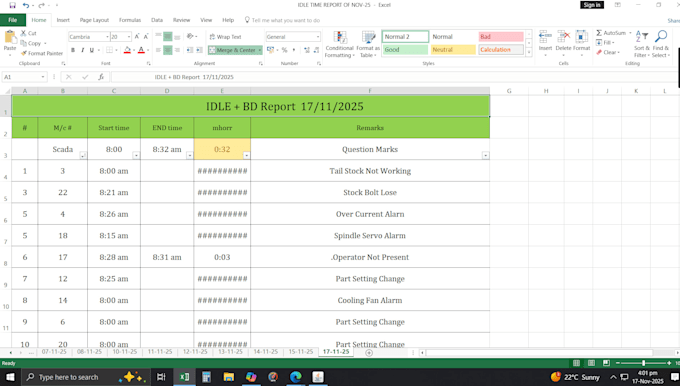This screenshot has height=386, width=680.
Task: Expand the Name Box A1 dropdown
Action: click(42, 77)
